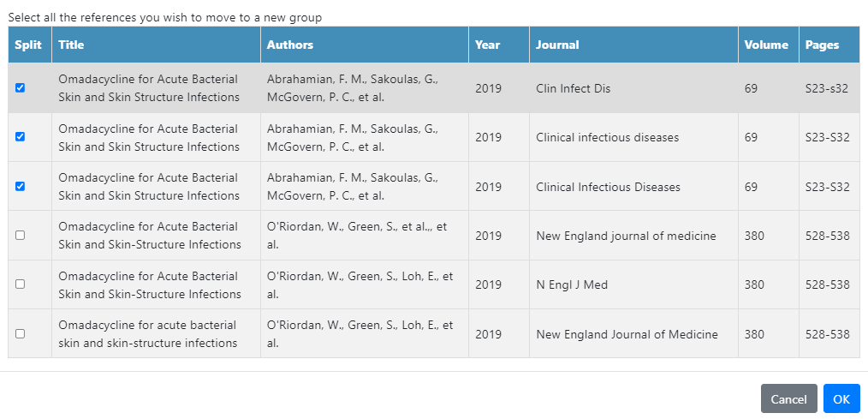The height and width of the screenshot is (419, 868).
Task: Click the blue OK button
Action: click(841, 399)
